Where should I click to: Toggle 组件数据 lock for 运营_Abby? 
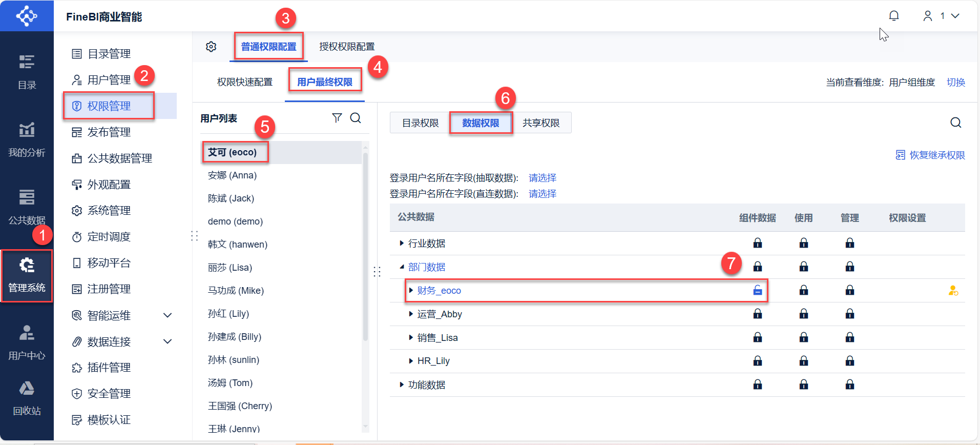[758, 314]
